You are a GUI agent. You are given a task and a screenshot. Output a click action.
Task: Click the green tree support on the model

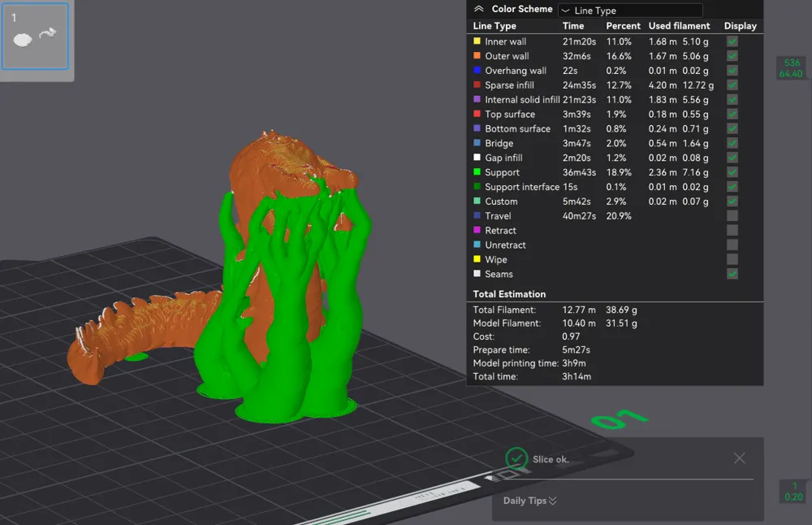coord(283,311)
